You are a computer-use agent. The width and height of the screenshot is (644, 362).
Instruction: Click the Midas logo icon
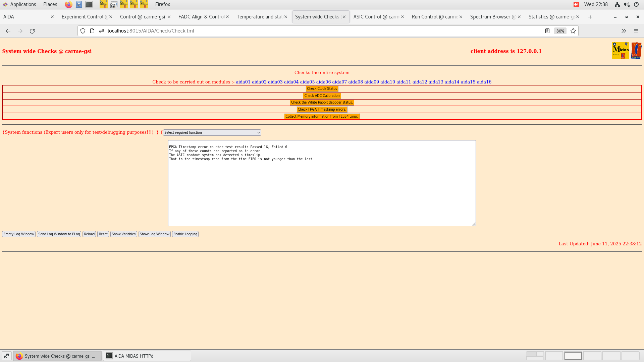coord(620,51)
